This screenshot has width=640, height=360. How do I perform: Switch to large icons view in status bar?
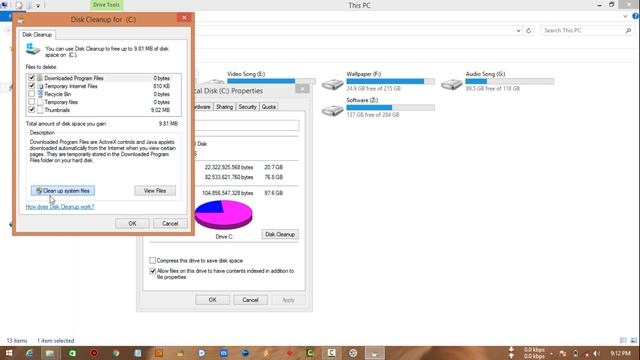click(x=633, y=340)
